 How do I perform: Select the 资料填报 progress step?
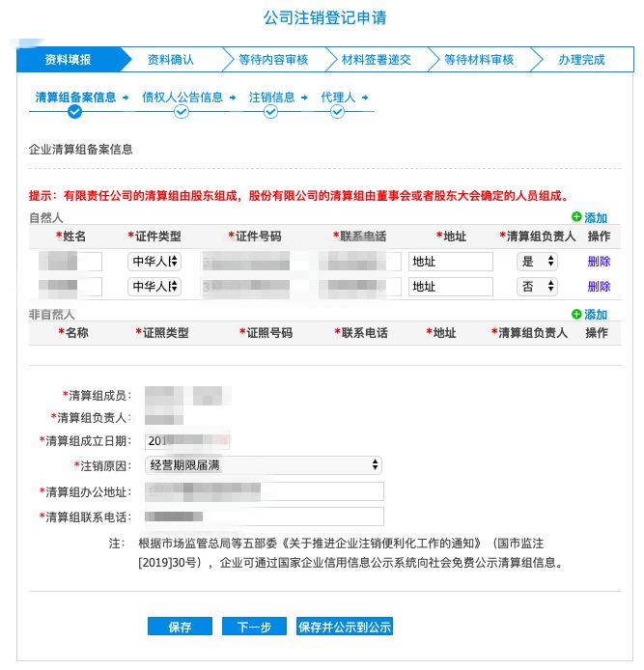(69, 60)
